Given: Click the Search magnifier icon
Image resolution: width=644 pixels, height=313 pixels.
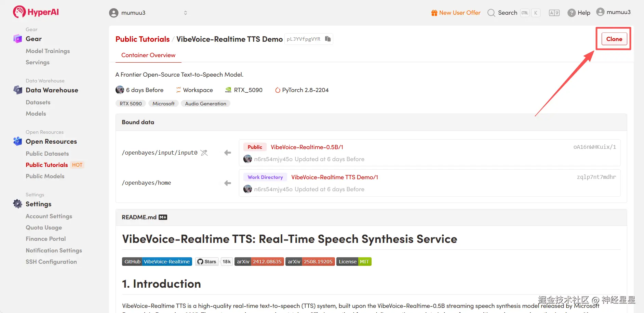Looking at the screenshot, I should [491, 13].
